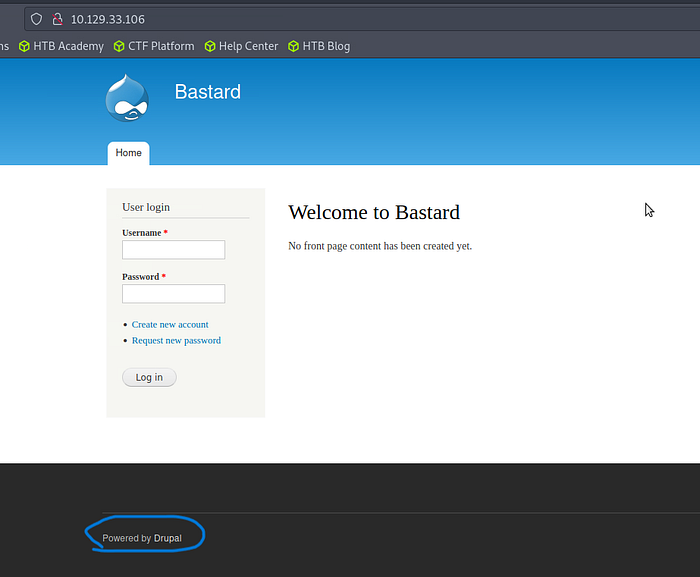This screenshot has height=577, width=700.
Task: Click the HTB Academy bookmark cube icon
Action: click(24, 46)
